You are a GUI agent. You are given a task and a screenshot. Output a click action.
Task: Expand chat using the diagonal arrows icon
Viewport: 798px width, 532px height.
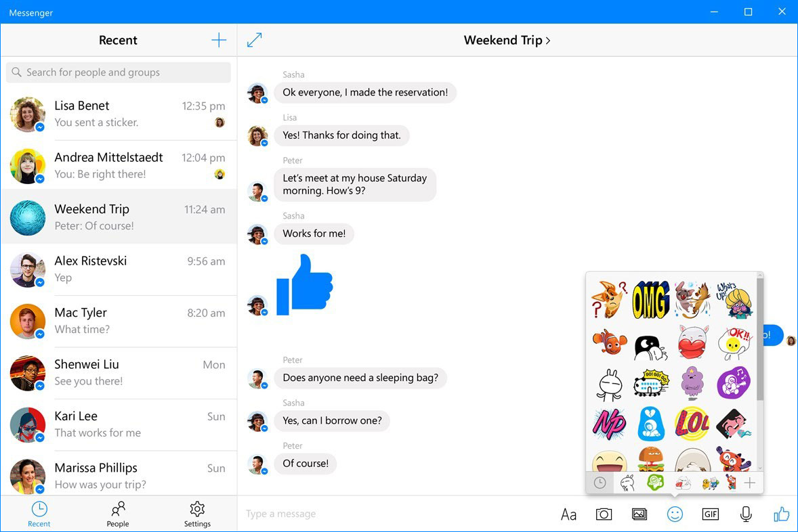254,40
